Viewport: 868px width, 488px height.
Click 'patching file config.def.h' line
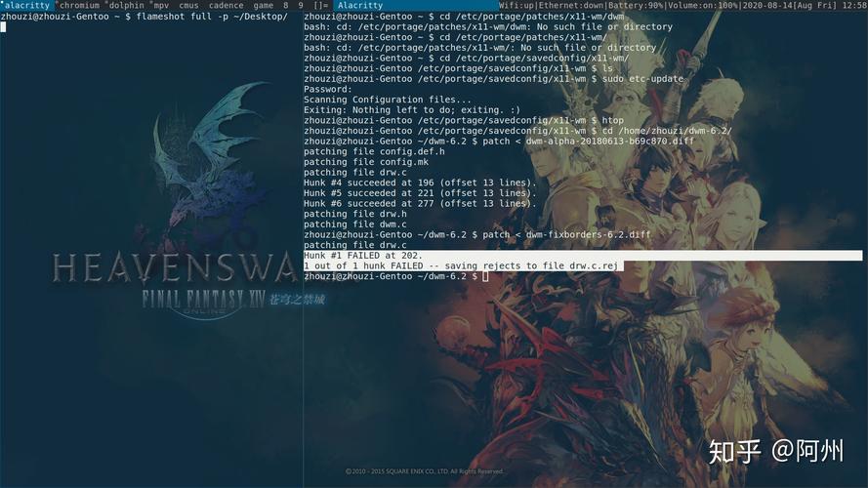click(x=374, y=151)
